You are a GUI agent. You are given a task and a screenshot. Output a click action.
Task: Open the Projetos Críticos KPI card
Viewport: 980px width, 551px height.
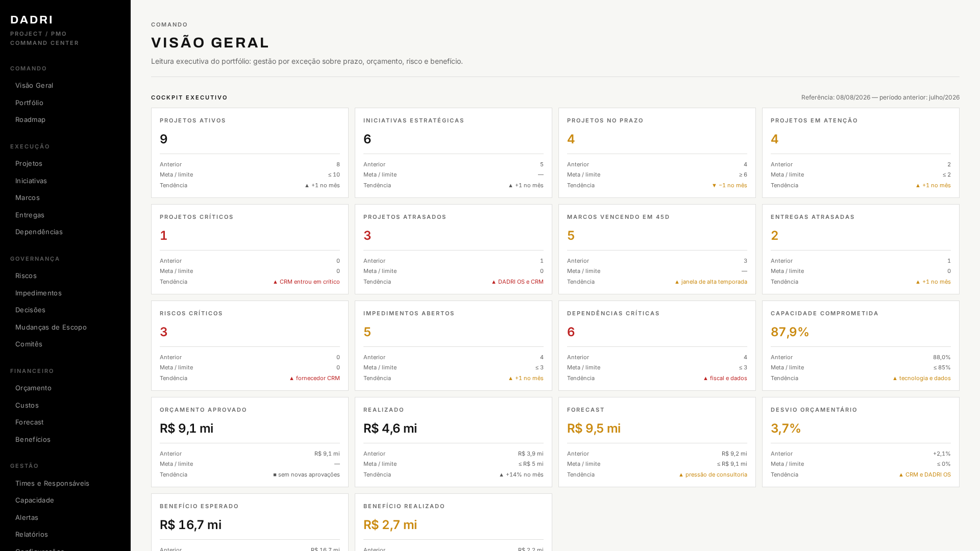250,249
